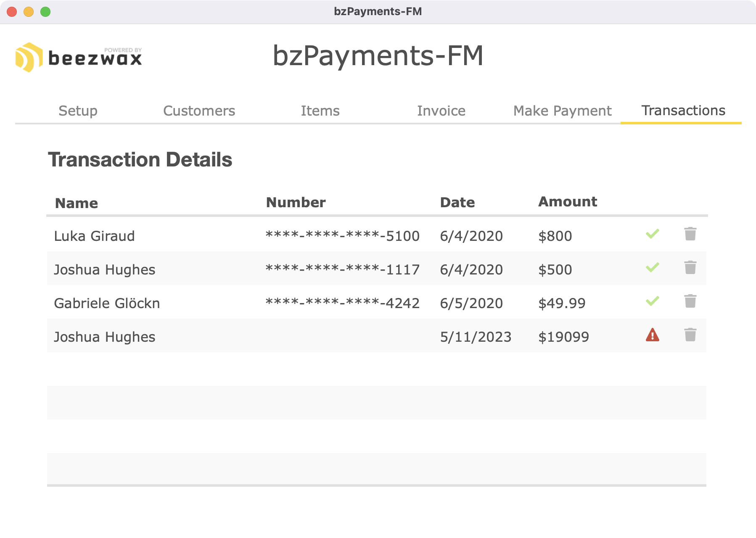This screenshot has height=538, width=756.
Task: Select the Transactions tab
Action: point(683,111)
